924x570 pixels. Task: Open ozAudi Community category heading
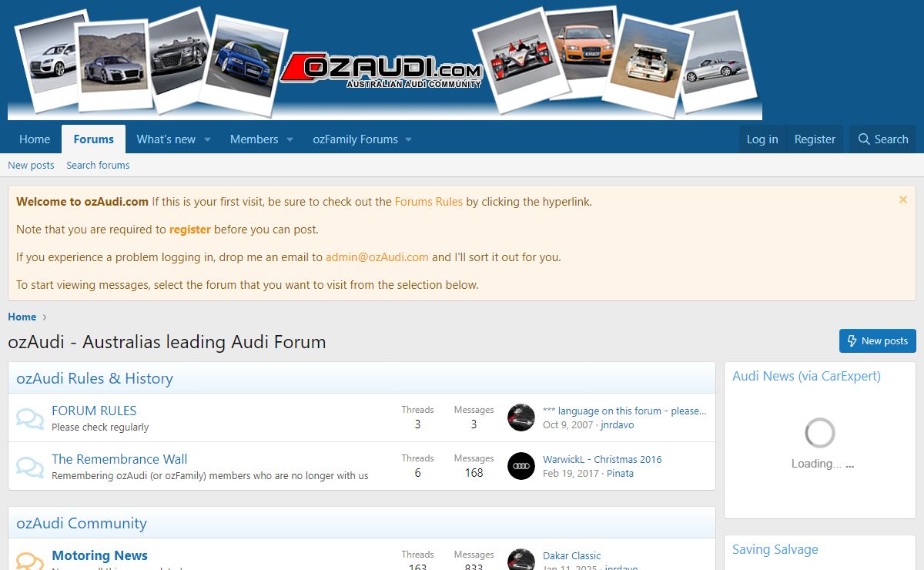[82, 523]
